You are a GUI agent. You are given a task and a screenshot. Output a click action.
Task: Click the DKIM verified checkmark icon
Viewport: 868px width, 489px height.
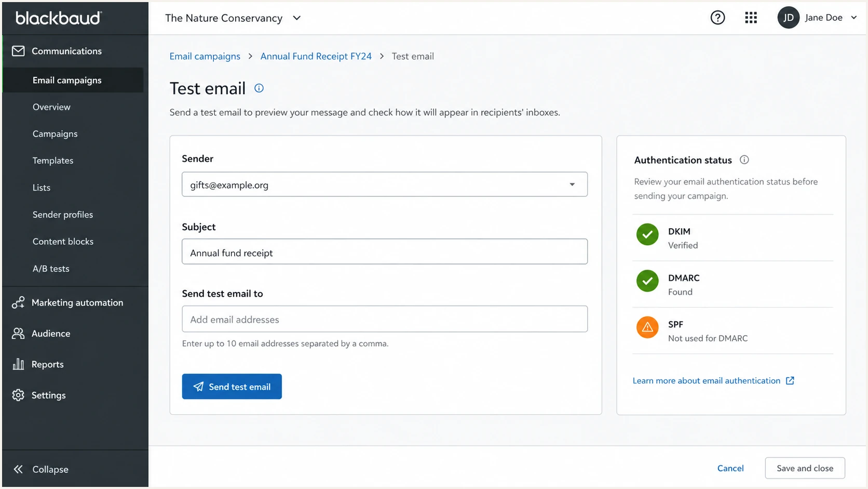(647, 234)
